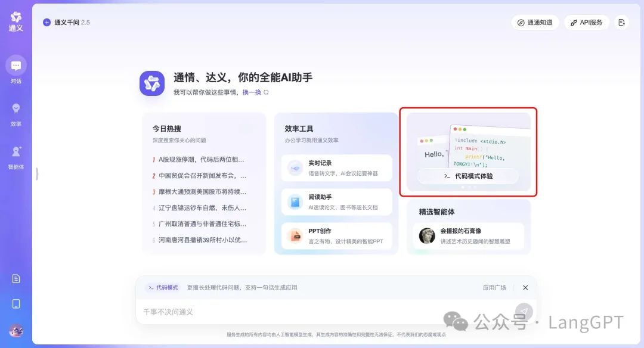
Task: Click the 通通知道 button
Action: click(x=535, y=22)
